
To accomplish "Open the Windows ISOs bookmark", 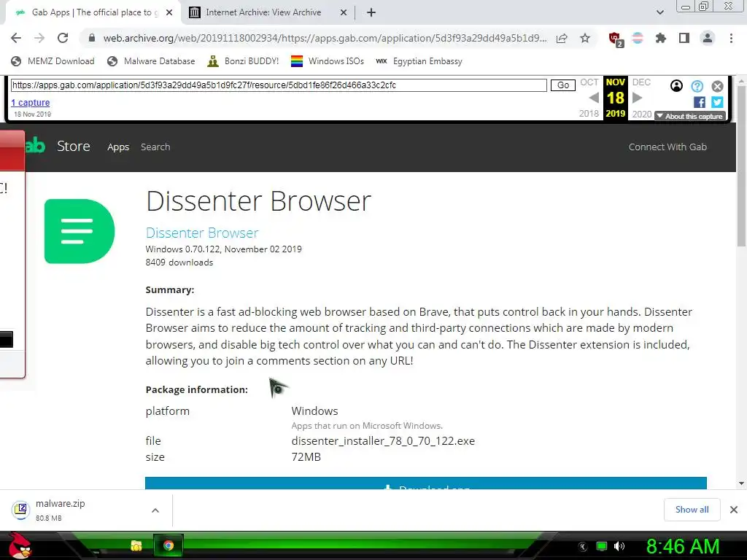I will pos(328,61).
